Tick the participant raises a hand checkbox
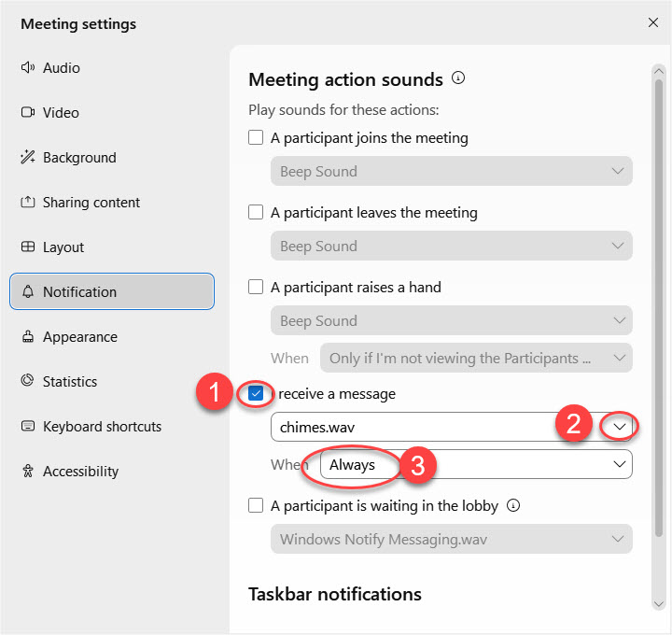Screen dimensions: 672x635 click(256, 288)
